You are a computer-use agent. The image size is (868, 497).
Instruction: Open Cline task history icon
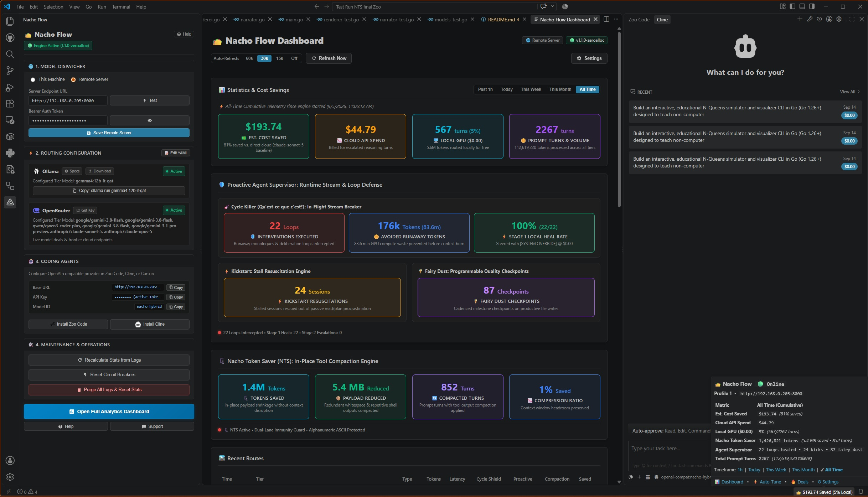click(x=819, y=19)
